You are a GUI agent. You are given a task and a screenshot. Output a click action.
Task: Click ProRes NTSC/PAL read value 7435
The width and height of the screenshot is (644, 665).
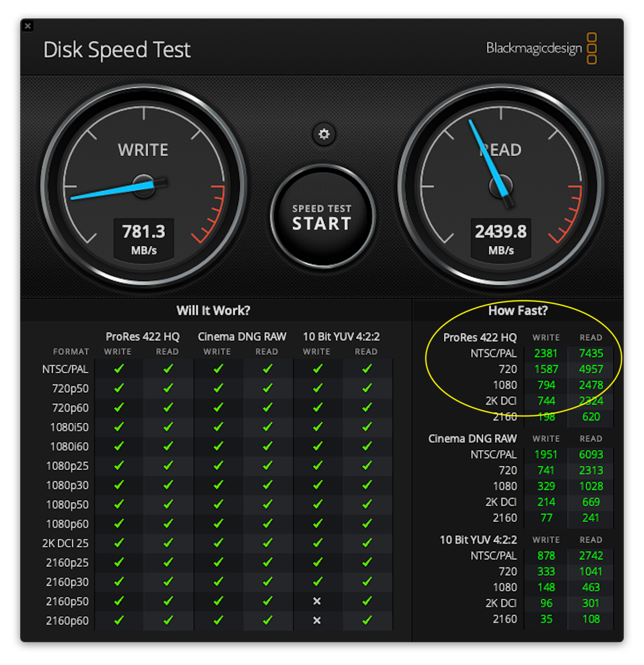[591, 353]
